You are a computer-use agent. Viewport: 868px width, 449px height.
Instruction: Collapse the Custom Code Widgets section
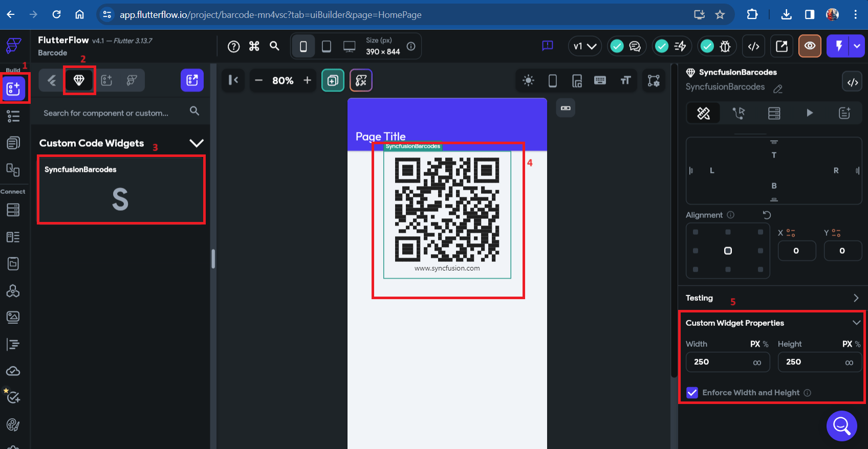(197, 143)
